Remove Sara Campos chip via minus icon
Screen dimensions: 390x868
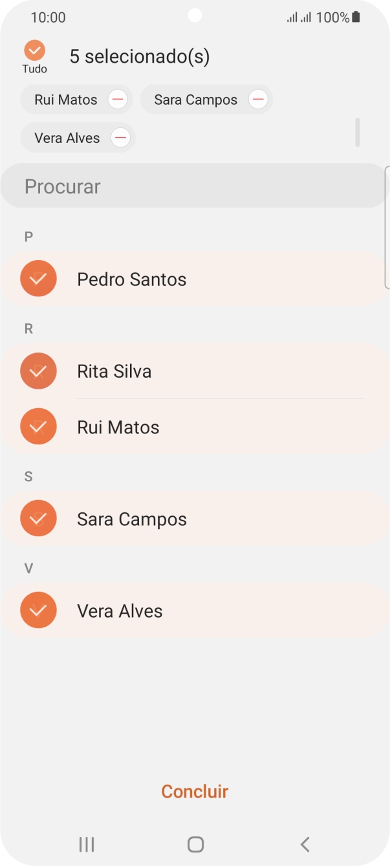pyautogui.click(x=258, y=99)
